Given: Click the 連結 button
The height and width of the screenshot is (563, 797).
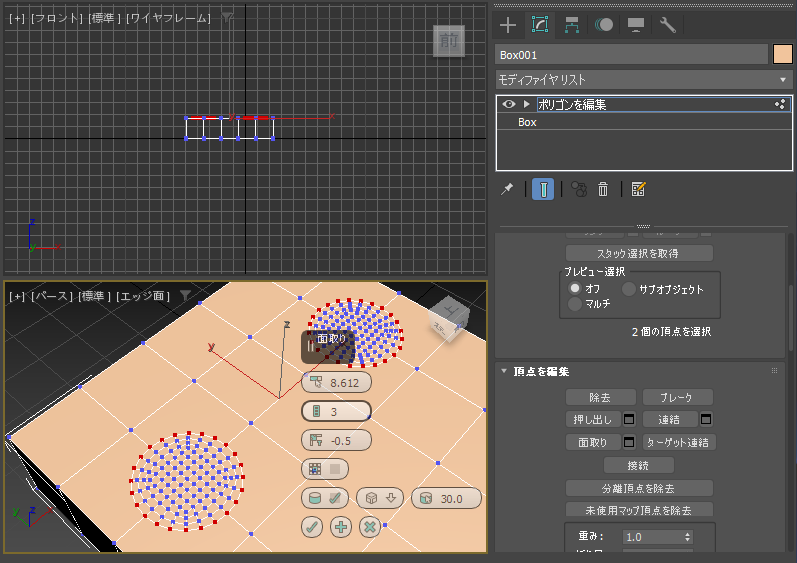Looking at the screenshot, I should pyautogui.click(x=670, y=419).
